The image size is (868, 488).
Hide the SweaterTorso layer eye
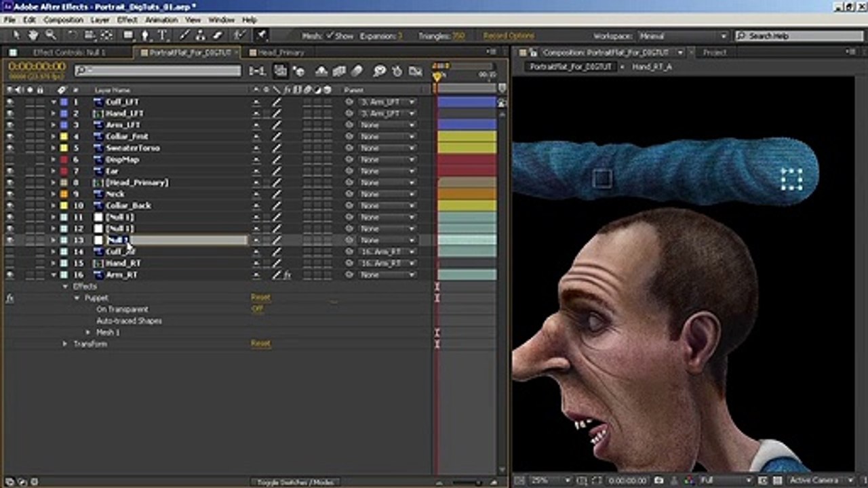click(x=9, y=148)
